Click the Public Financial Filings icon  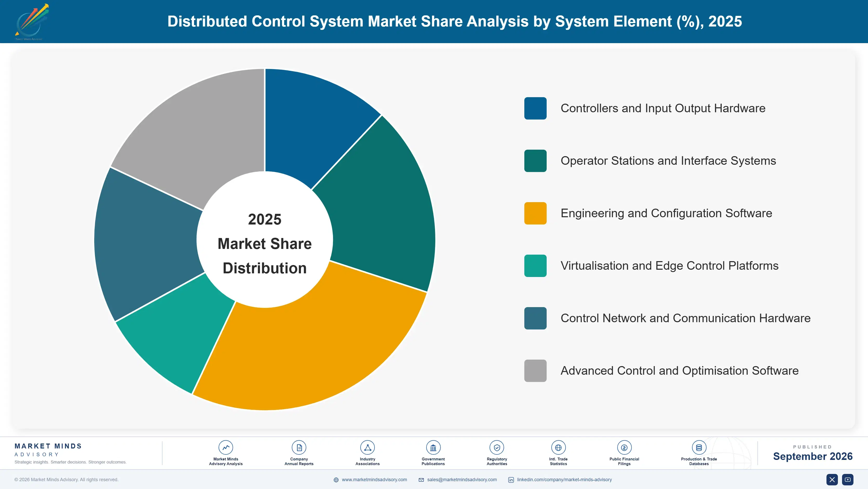click(x=624, y=447)
